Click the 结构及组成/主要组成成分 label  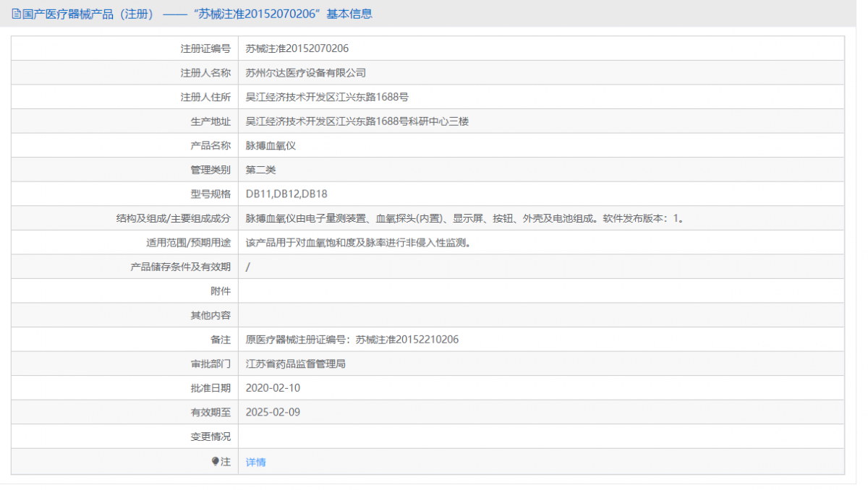(174, 218)
